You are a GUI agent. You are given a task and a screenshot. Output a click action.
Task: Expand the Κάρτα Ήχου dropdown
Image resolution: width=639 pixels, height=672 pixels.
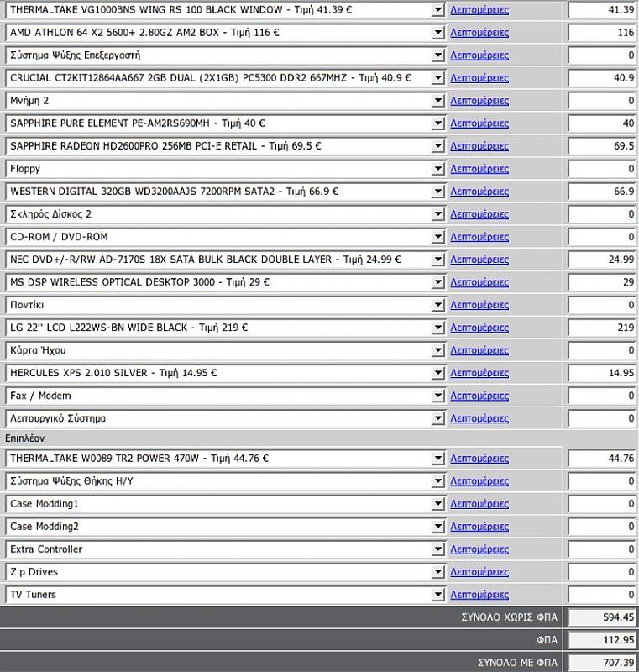(225, 350)
